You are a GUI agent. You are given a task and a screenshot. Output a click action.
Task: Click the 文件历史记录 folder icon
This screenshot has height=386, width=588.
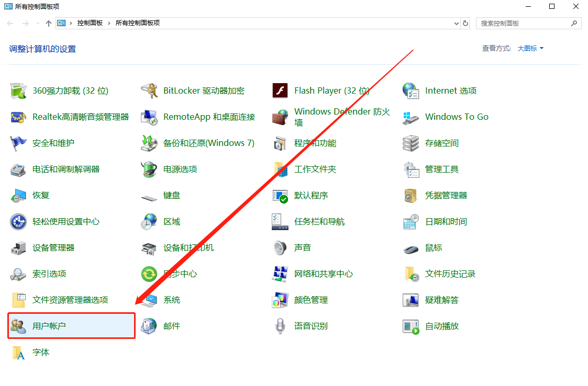tap(412, 274)
